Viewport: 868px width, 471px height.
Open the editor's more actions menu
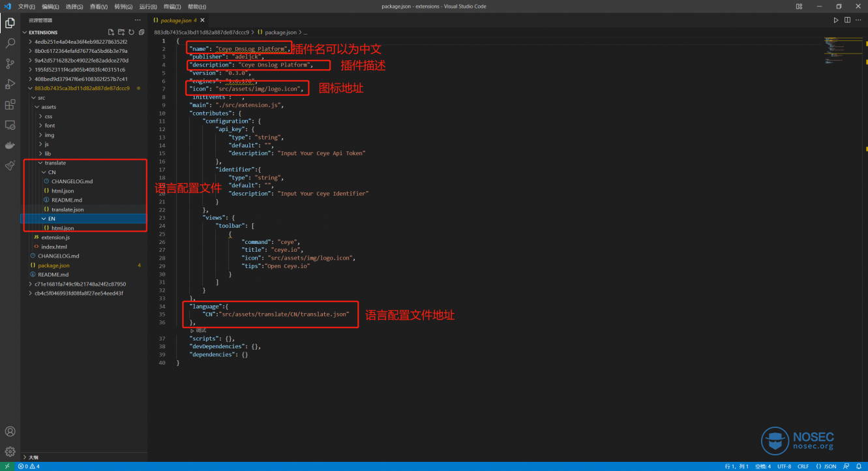tap(858, 20)
